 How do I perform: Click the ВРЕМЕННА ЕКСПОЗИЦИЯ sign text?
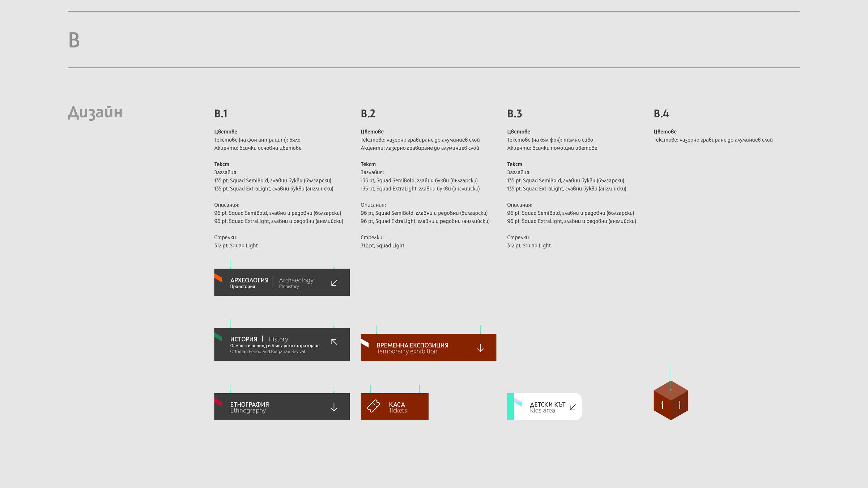tap(412, 345)
